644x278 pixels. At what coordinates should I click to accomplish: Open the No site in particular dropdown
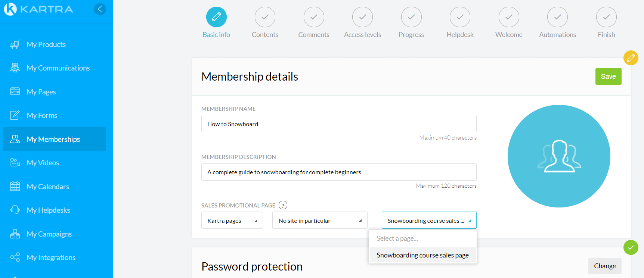320,221
